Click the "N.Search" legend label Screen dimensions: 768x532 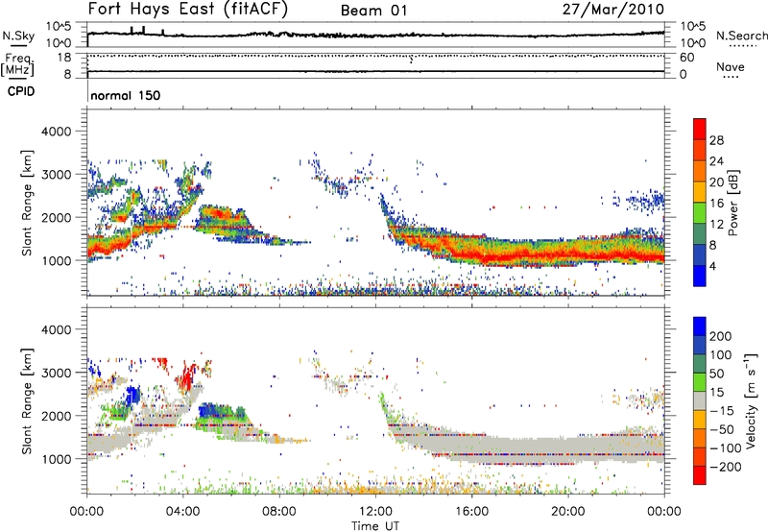(741, 36)
